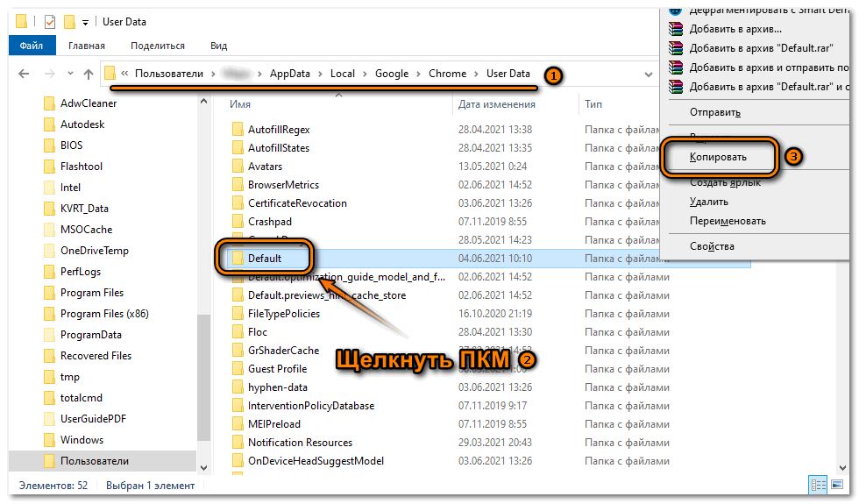This screenshot has height=504, width=859.
Task: Switch to the Поделиться ribbon tab
Action: tap(158, 46)
